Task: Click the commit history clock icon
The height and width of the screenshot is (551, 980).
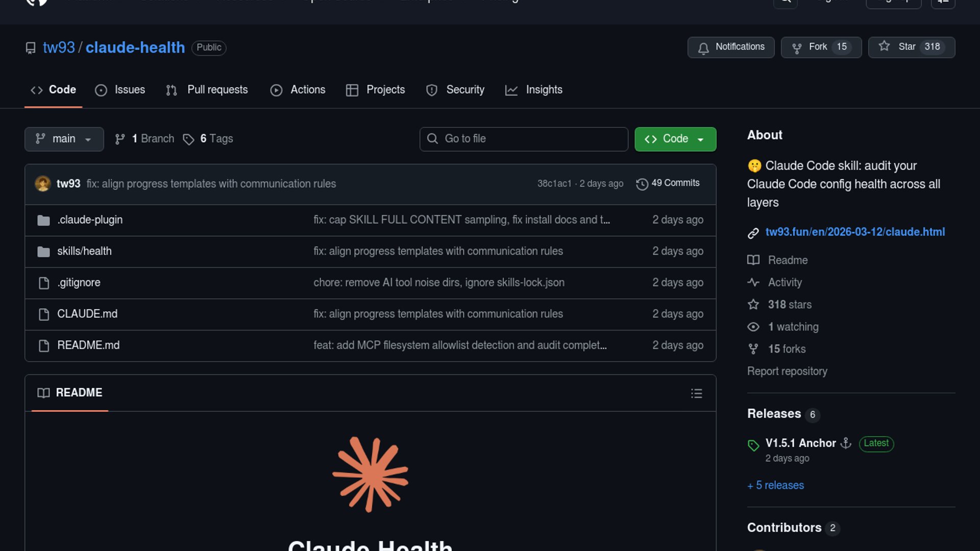Action: [x=642, y=184]
